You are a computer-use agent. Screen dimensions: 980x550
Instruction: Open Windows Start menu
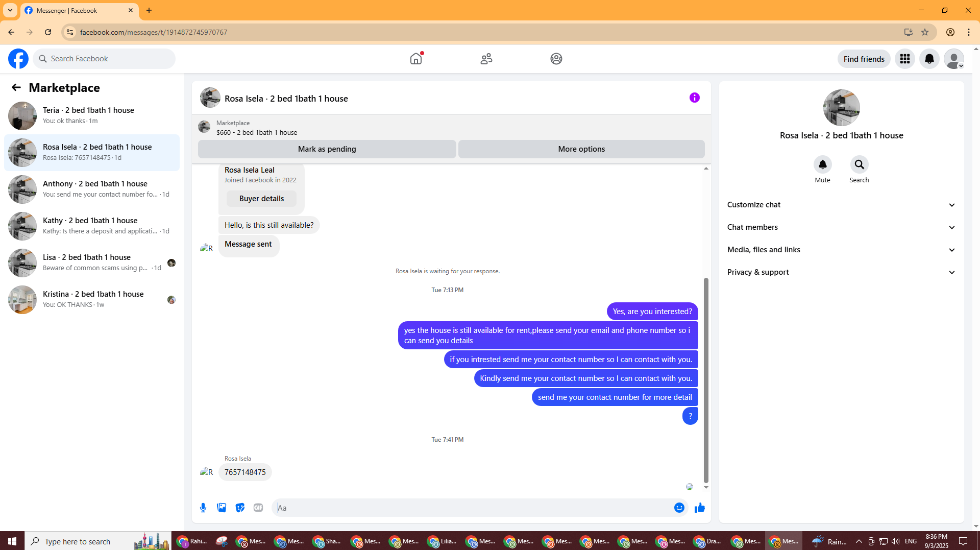click(x=12, y=541)
